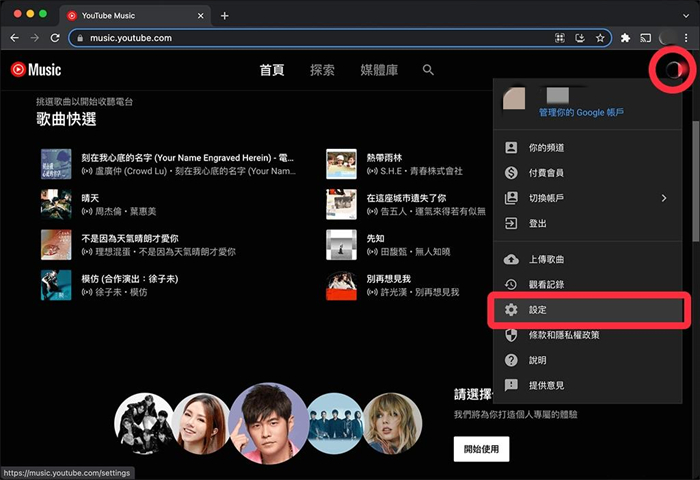Viewport: 700px width, 480px height.
Task: Click the browser reload icon
Action: (55, 38)
